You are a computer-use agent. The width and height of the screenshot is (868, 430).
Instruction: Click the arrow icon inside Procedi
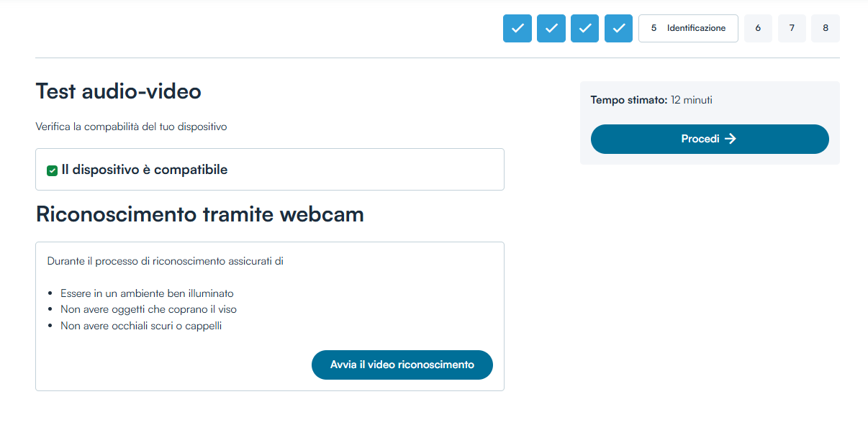tap(731, 139)
